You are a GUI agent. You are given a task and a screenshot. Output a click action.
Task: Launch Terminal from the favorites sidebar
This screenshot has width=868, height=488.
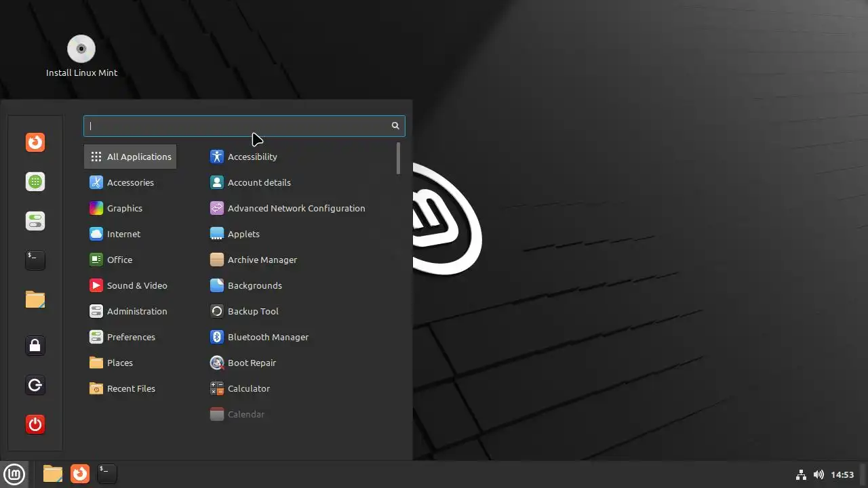click(35, 260)
